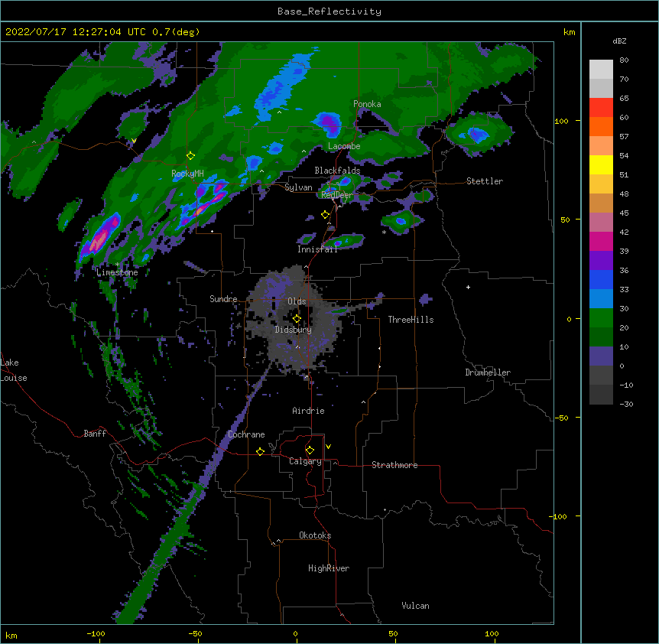Click the Base_Reflectivity title text
The height and width of the screenshot is (644, 659).
(329, 11)
